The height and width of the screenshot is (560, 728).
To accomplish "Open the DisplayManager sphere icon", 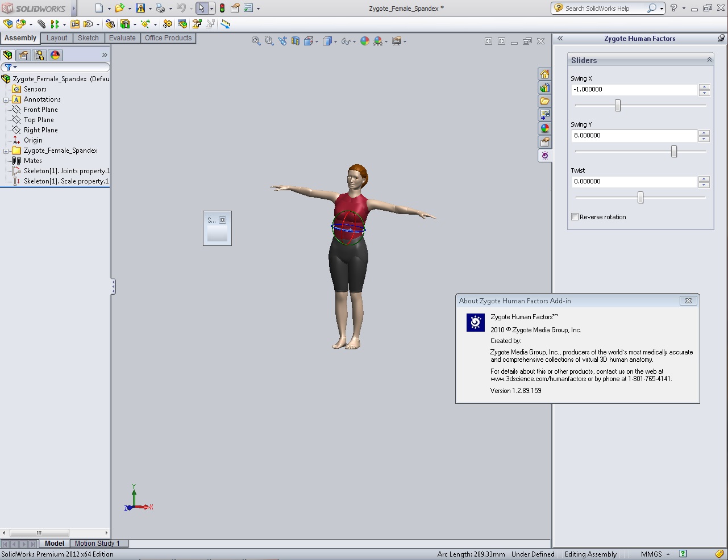I will click(x=55, y=55).
